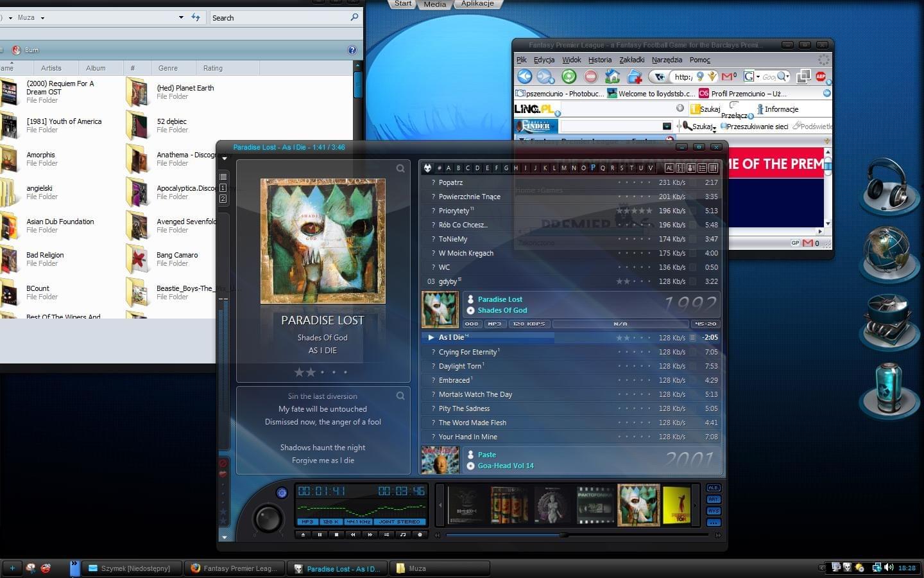Click the list icon on the player's left sidebar
This screenshot has width=924, height=578.
[223, 177]
